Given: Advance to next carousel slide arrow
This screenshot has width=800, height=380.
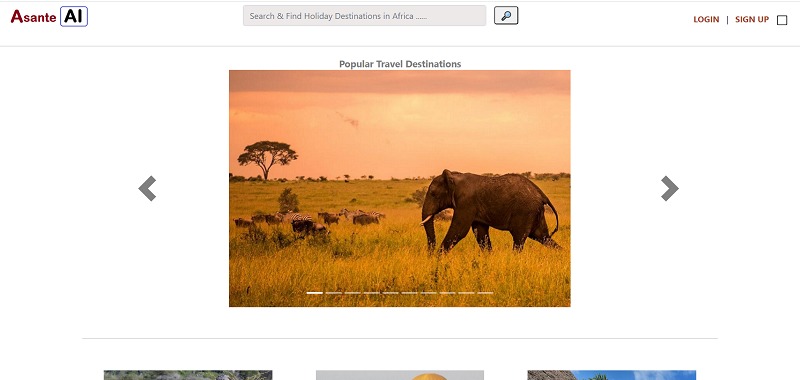Looking at the screenshot, I should coord(669,188).
